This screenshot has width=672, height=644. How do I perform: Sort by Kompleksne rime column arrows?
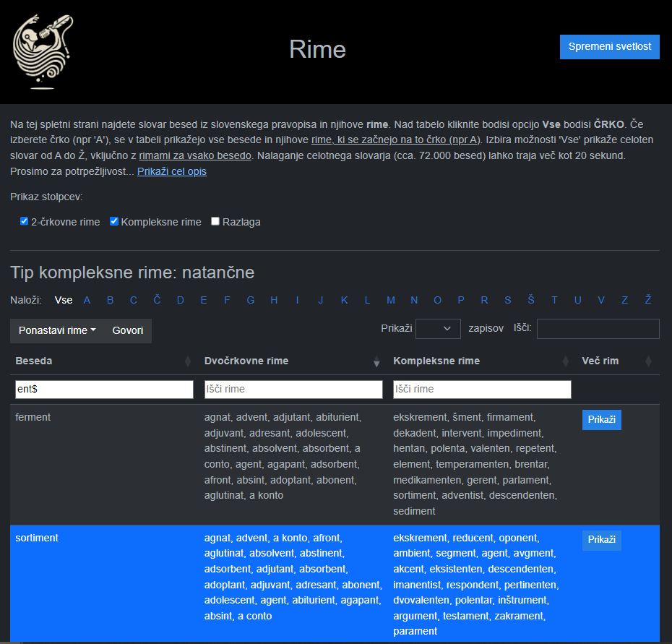point(565,361)
